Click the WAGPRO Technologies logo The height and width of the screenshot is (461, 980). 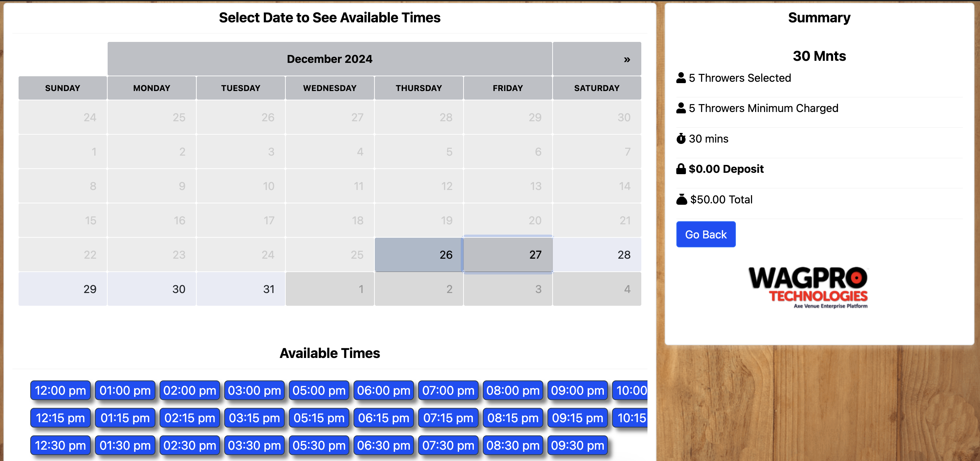(808, 287)
